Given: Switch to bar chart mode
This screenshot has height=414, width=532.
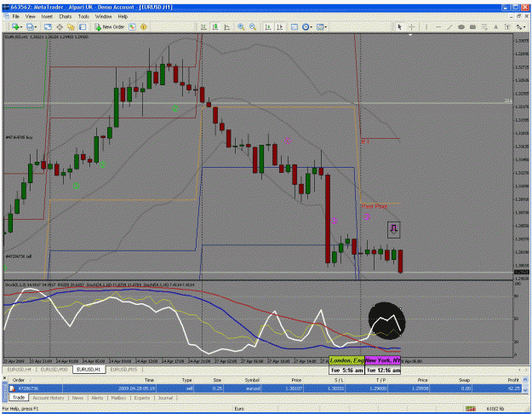Looking at the screenshot, I should click(203, 26).
